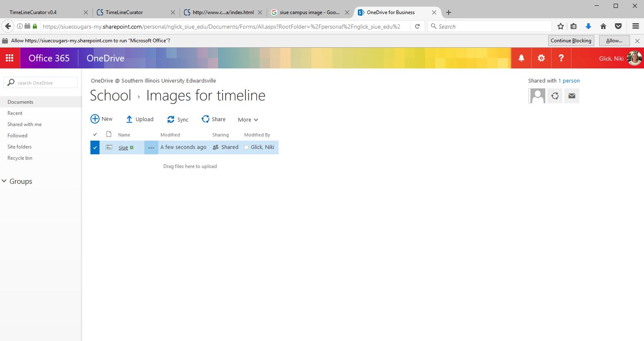The height and width of the screenshot is (341, 644).
Task: Click the sync status icon beside shared person avatar
Action: pyautogui.click(x=555, y=96)
